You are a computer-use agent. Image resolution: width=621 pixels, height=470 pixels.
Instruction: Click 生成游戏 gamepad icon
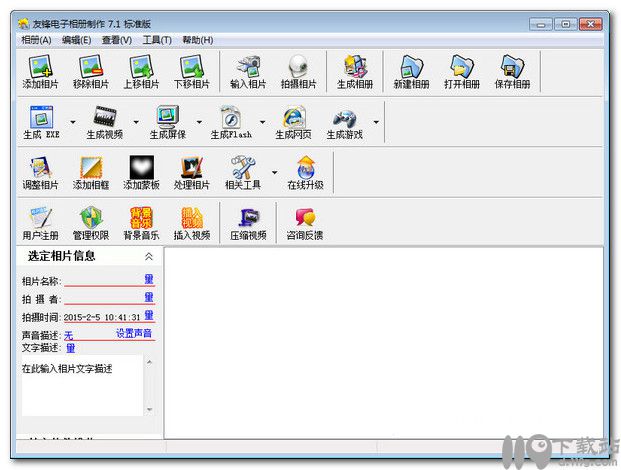tap(345, 122)
